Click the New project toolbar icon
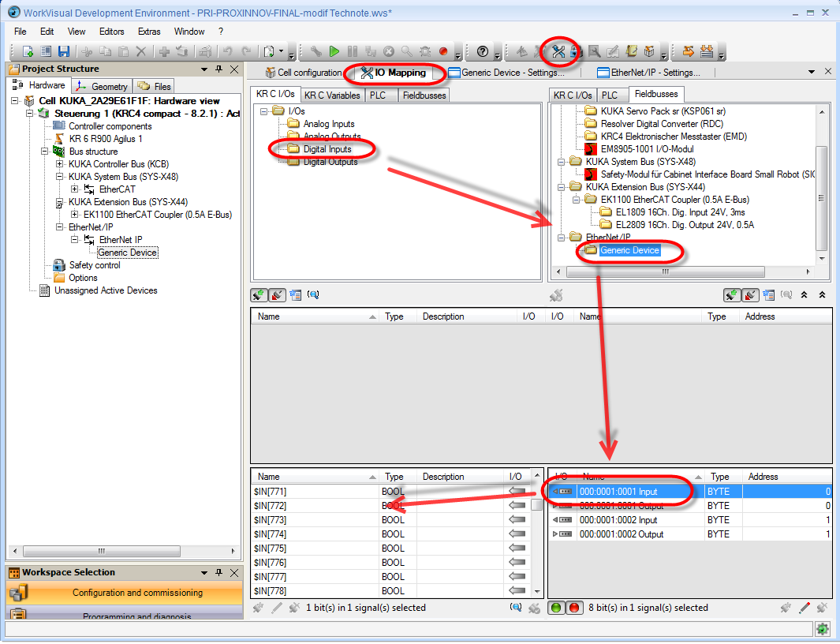840x644 pixels. [x=28, y=51]
